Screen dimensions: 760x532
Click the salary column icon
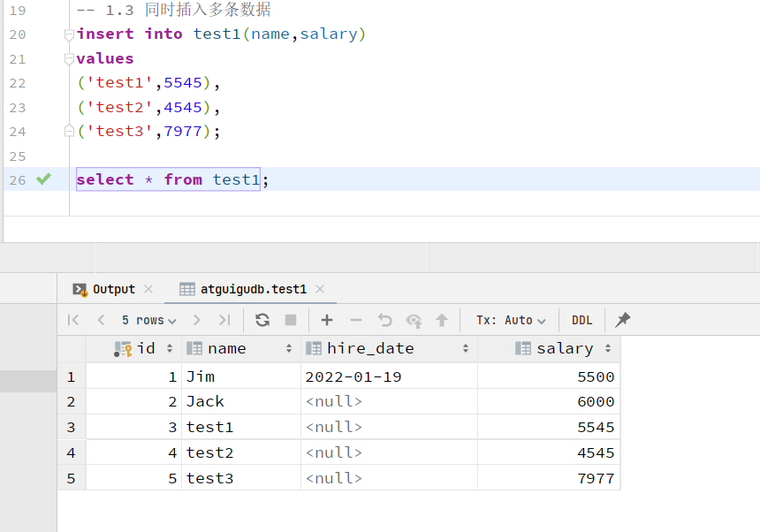click(523, 348)
